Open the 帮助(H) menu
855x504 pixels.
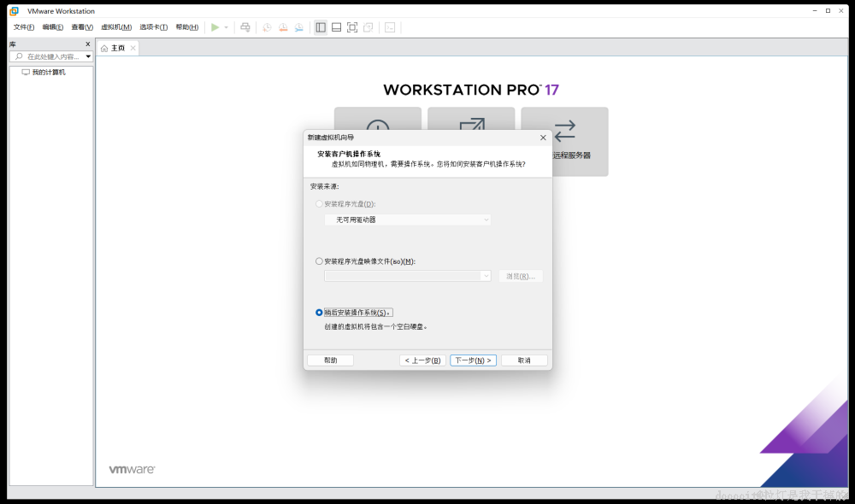tap(187, 27)
